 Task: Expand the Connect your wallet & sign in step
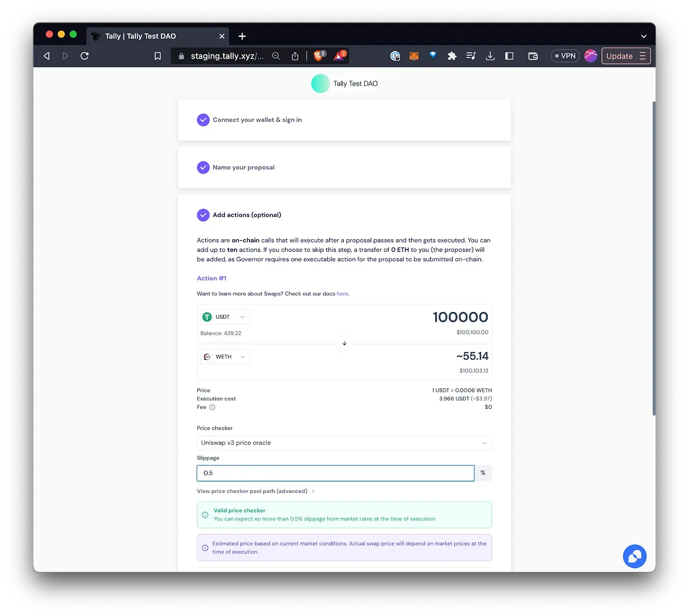click(344, 120)
